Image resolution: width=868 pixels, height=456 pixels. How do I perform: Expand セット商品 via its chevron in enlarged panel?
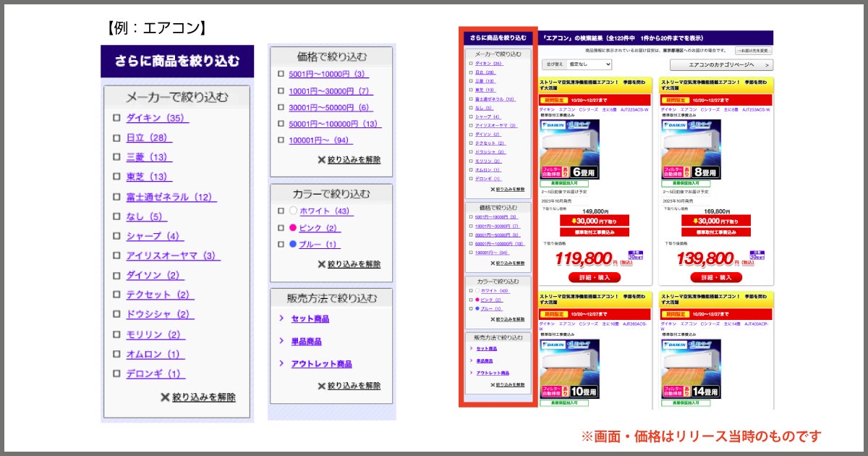(x=281, y=318)
